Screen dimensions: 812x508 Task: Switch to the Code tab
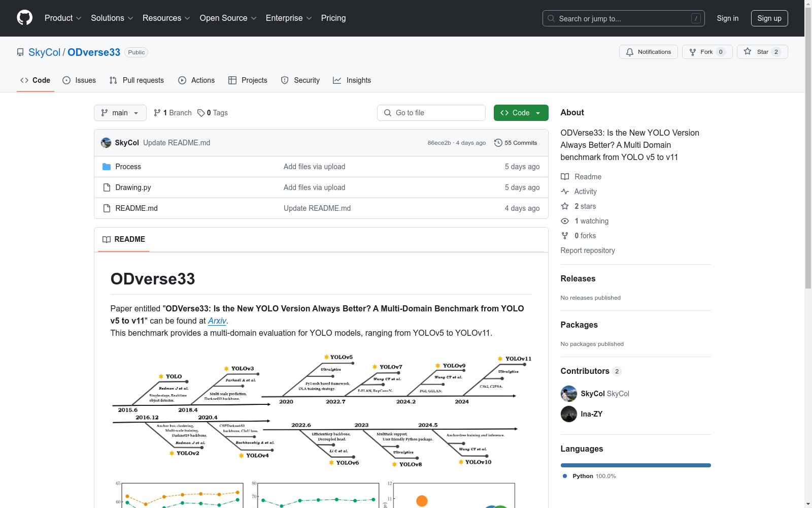tap(36, 80)
